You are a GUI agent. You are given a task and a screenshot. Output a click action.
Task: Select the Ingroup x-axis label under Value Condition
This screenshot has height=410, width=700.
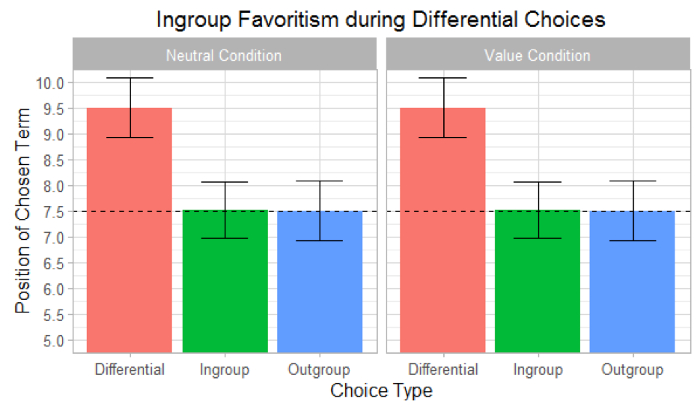point(538,370)
